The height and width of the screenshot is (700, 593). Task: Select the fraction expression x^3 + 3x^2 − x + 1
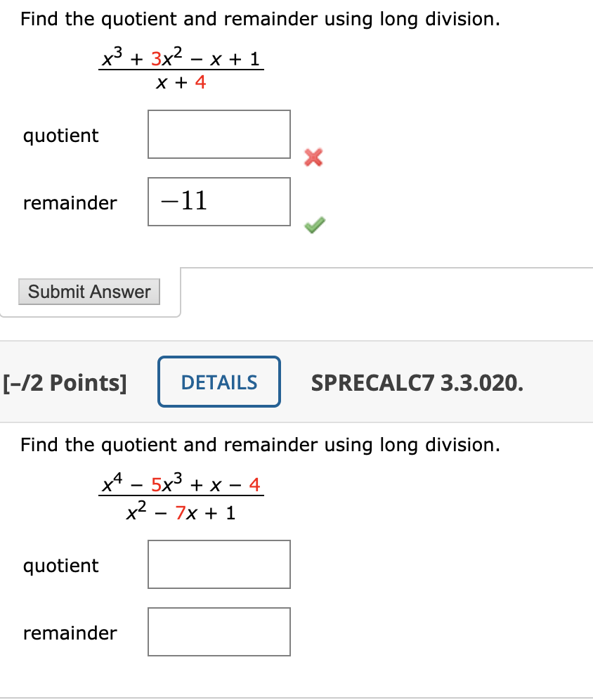[181, 58]
